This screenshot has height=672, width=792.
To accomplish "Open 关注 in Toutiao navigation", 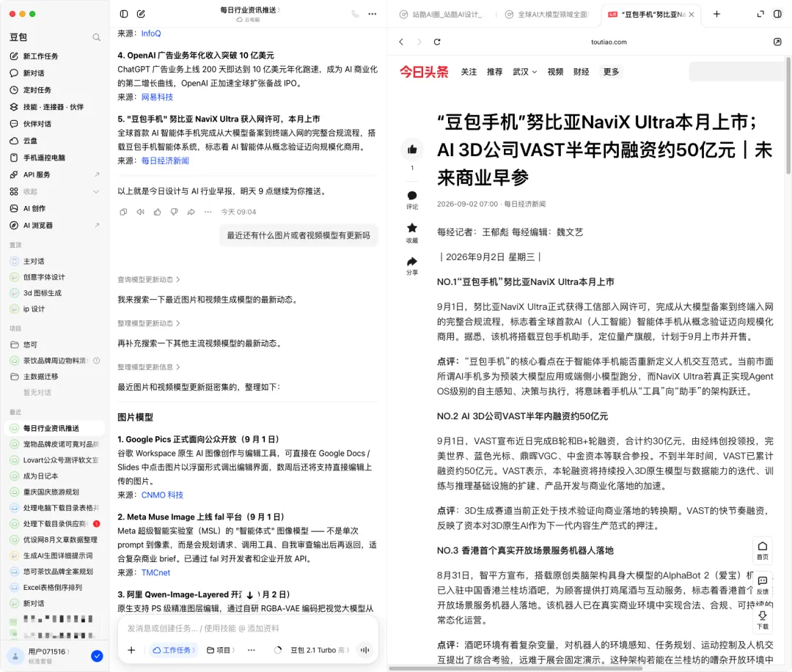I will tap(469, 72).
